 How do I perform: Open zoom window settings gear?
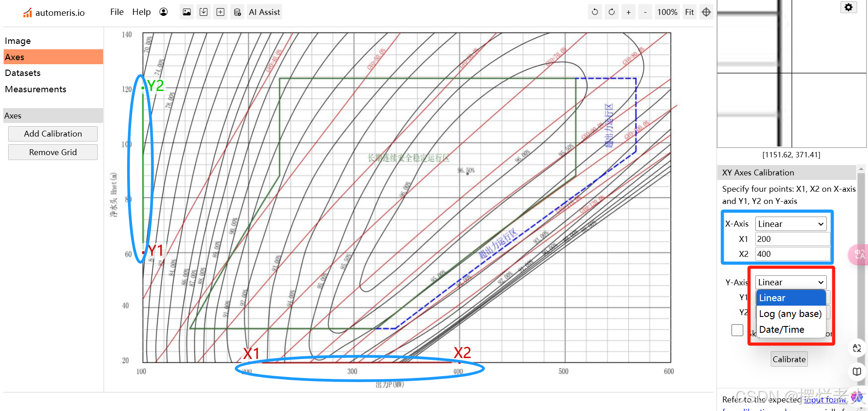pyautogui.click(x=849, y=7)
